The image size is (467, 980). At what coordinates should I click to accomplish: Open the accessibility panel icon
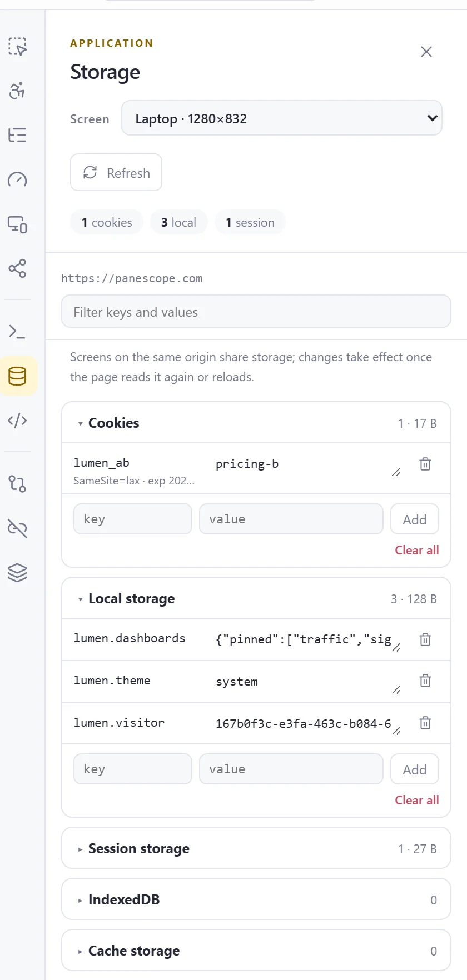pos(17,91)
